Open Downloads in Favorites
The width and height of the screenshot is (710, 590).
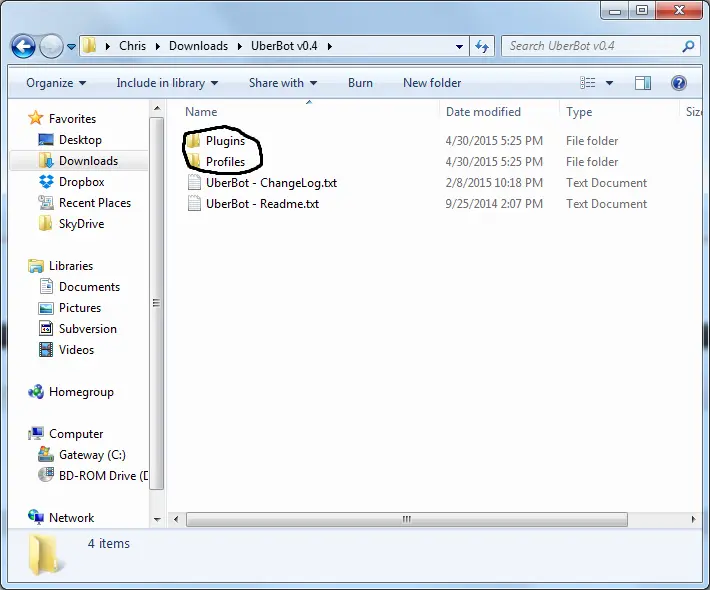click(88, 161)
